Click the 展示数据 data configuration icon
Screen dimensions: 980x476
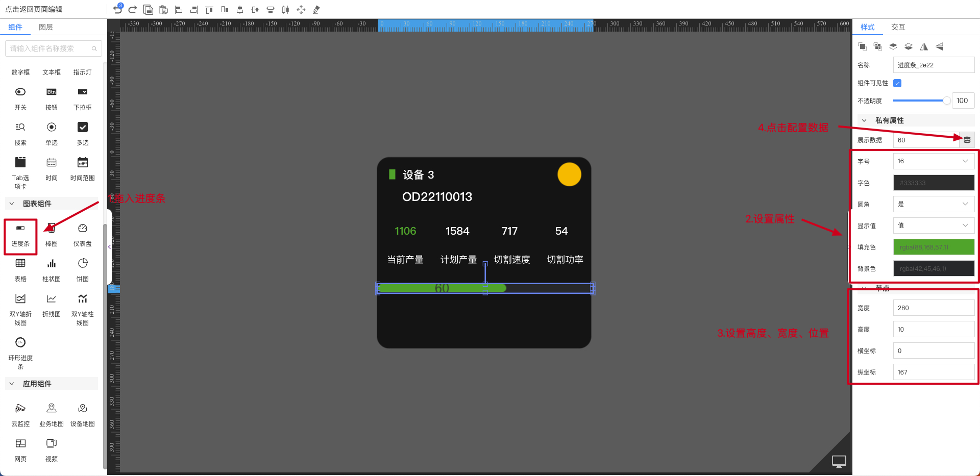click(x=967, y=140)
